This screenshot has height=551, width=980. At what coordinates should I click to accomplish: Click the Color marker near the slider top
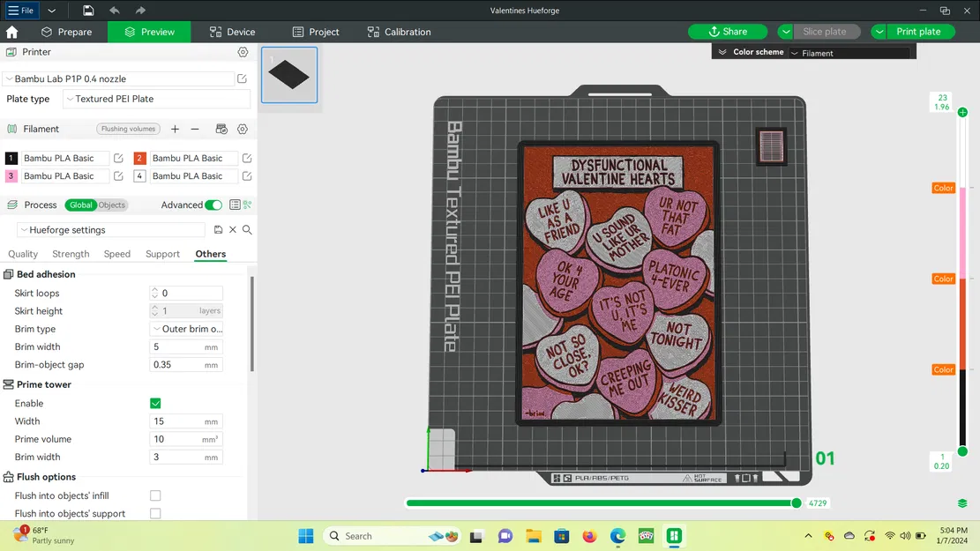(943, 188)
